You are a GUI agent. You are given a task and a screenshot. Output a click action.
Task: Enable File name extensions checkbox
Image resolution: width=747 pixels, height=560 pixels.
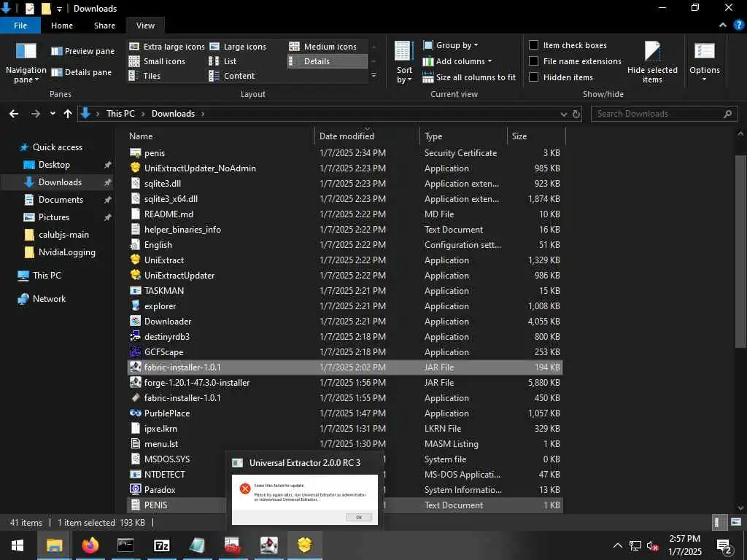point(534,61)
